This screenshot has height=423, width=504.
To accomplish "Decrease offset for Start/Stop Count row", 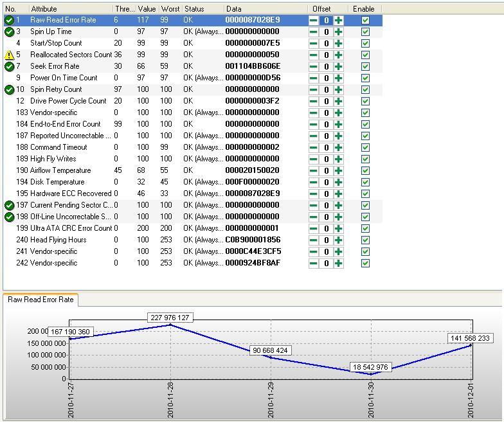I will pyautogui.click(x=314, y=44).
